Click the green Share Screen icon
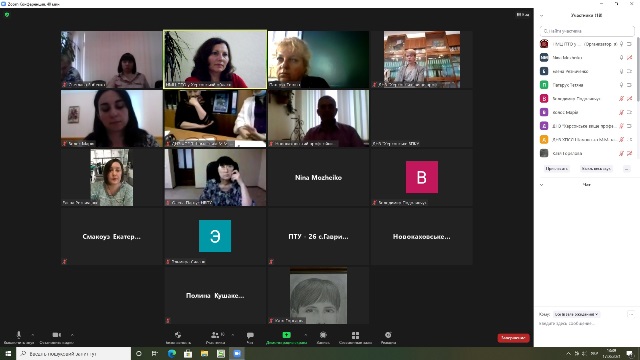 [x=287, y=335]
